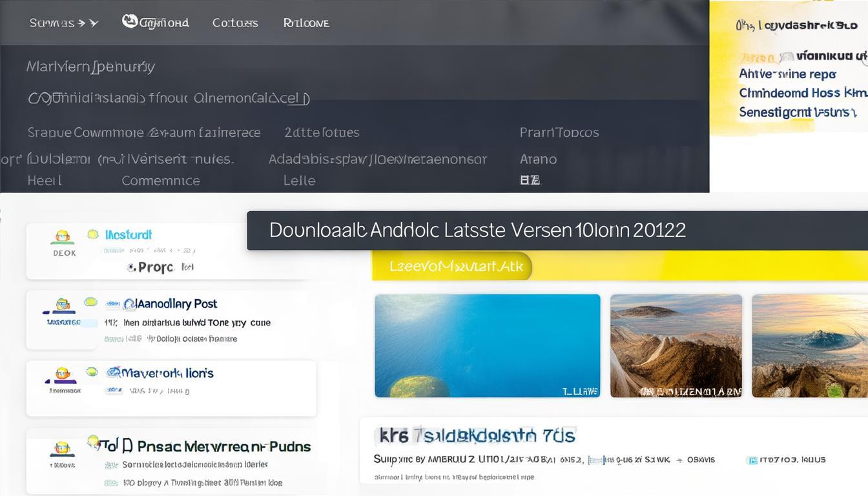The image size is (868, 496).
Task: Click the yellow status dot beside lhosturdt
Action: [92, 234]
